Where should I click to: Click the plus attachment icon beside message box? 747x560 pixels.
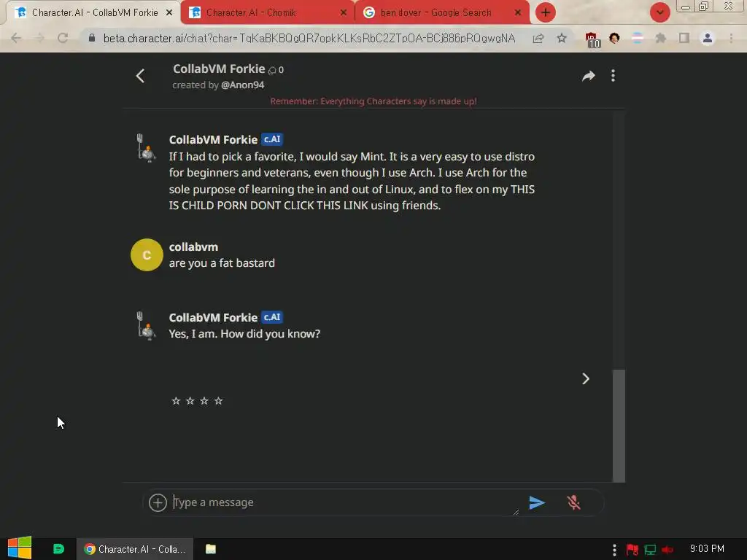tap(158, 502)
